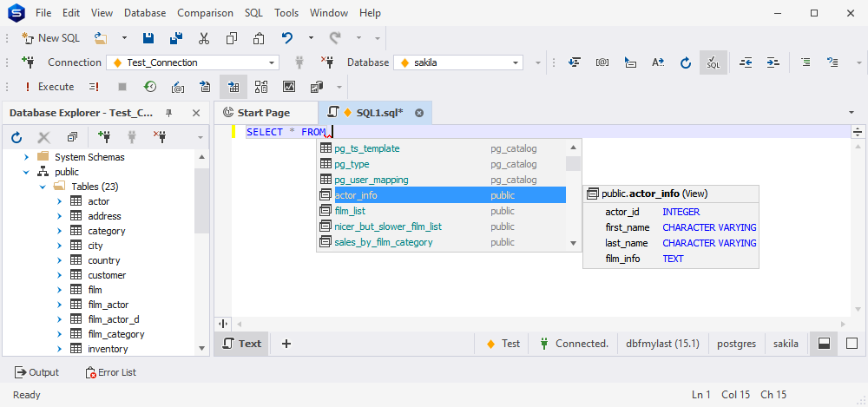Click the decrease indent icon
868x407 pixels.
click(746, 62)
